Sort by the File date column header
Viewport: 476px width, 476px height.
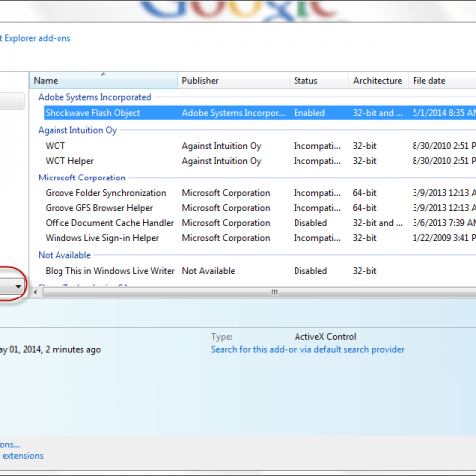click(x=442, y=80)
